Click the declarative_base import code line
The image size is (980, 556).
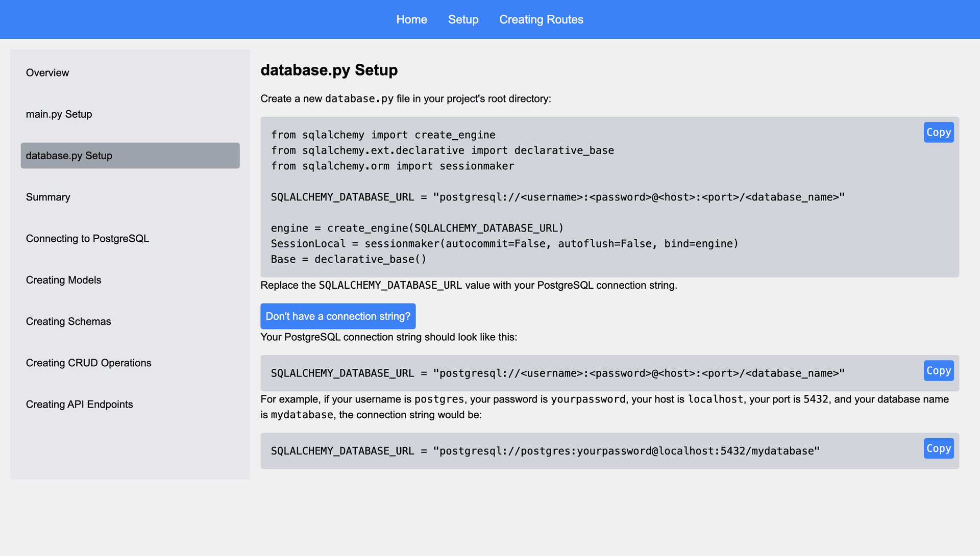[x=443, y=150]
